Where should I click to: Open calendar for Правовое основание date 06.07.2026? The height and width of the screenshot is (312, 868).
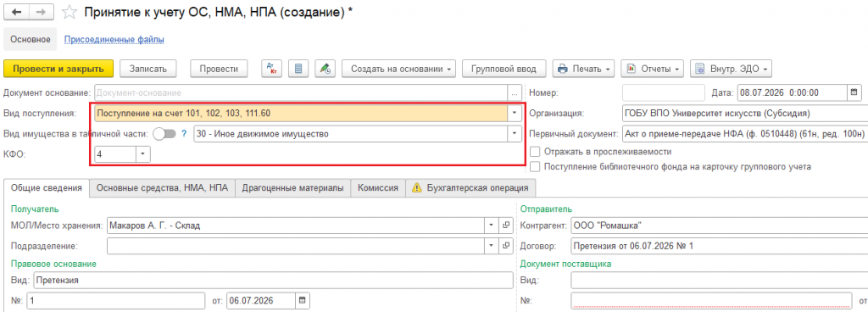tap(303, 301)
